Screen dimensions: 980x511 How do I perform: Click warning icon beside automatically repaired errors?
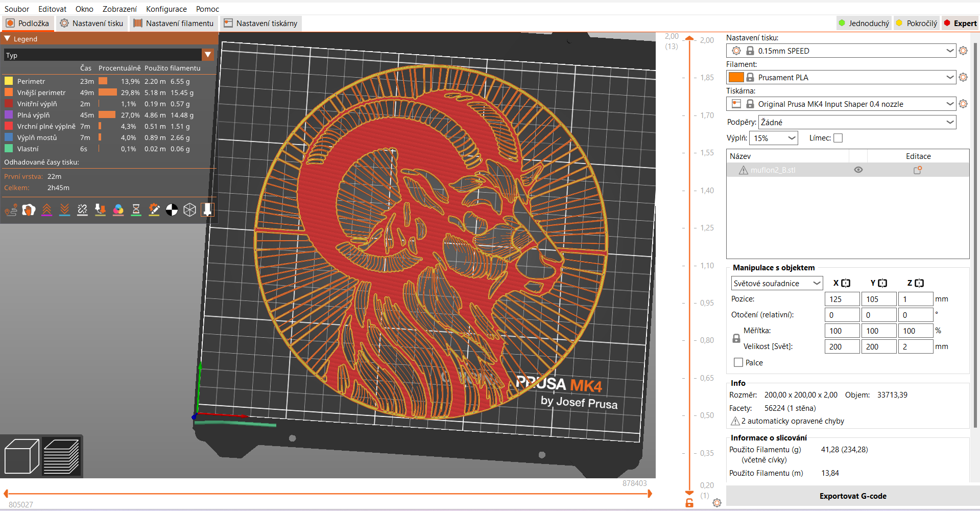point(735,421)
